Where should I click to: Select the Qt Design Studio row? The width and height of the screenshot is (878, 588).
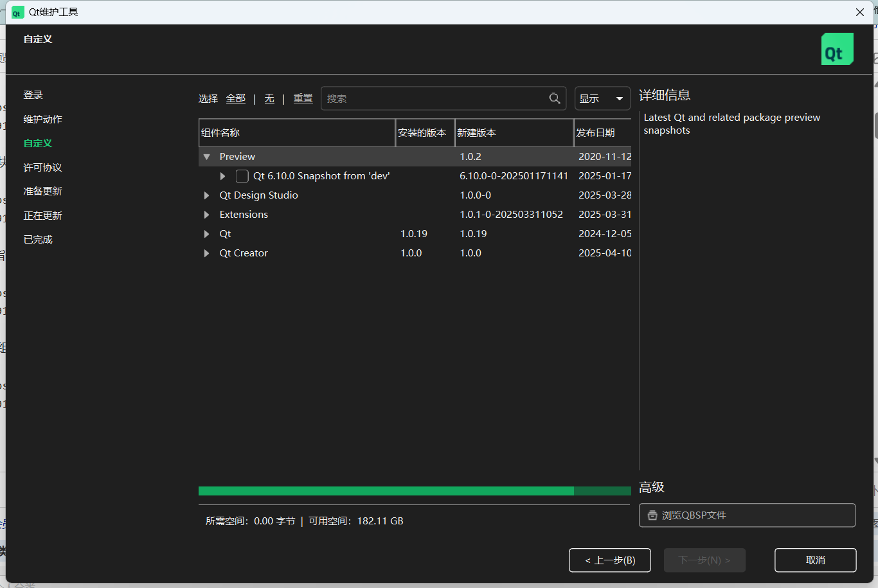click(x=415, y=195)
